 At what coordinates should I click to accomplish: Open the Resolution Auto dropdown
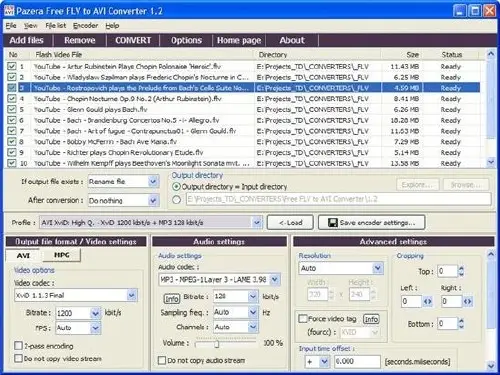pos(377,268)
